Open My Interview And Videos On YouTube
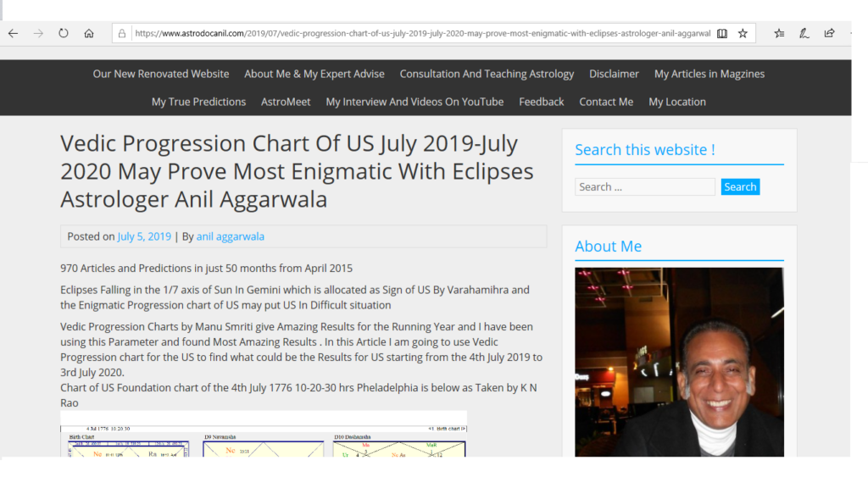Screen dimensions: 868x488 point(415,102)
